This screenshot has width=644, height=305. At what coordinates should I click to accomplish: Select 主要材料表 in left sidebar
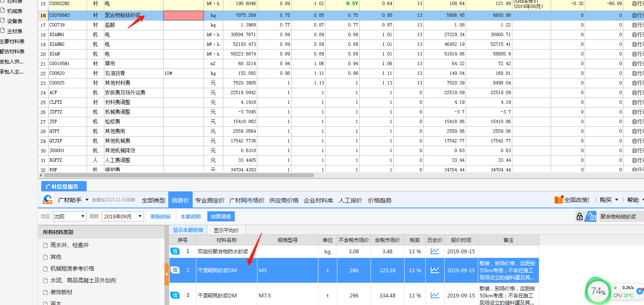tap(12, 42)
